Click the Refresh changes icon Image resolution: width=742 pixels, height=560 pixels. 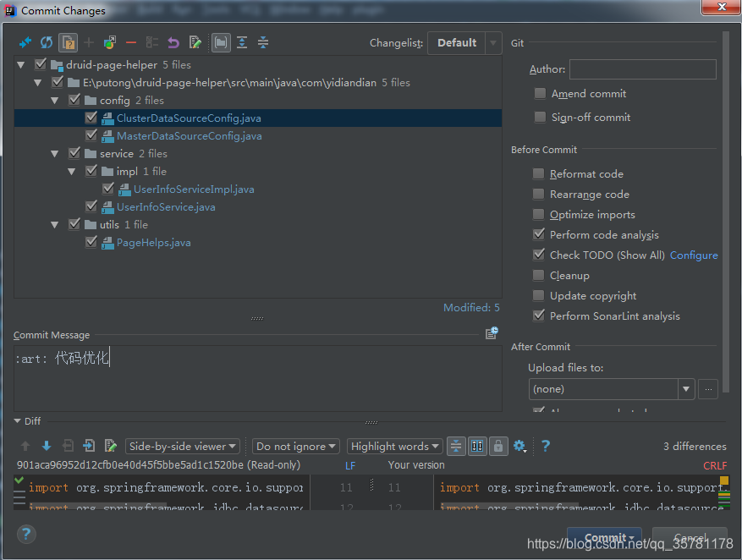pos(46,42)
